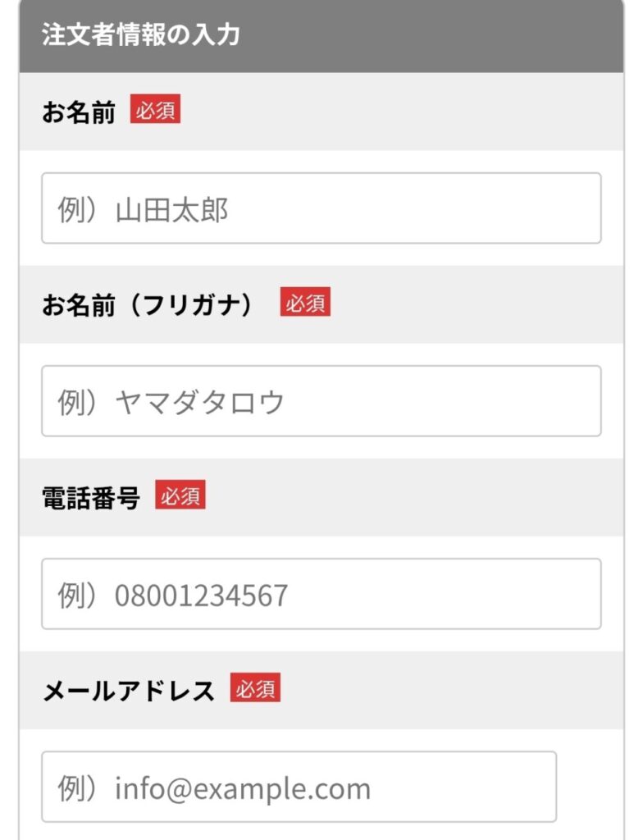
Task: Select the 電話番号 phone number field
Action: (x=321, y=594)
